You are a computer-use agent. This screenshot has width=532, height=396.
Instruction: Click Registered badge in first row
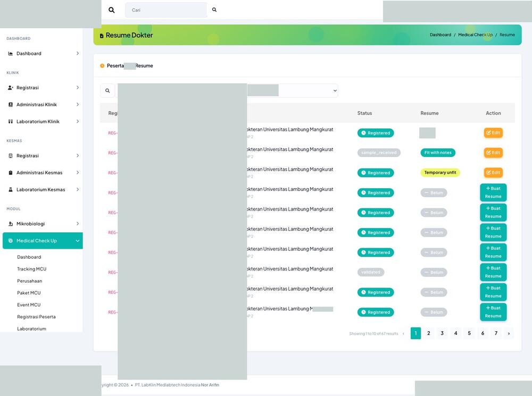click(375, 133)
